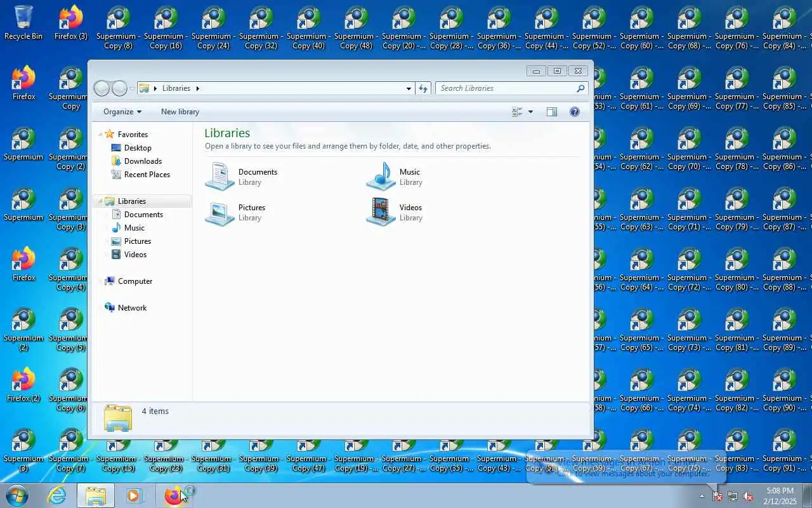Select Supermium - Copy (15) desktop shortcut

119,457
